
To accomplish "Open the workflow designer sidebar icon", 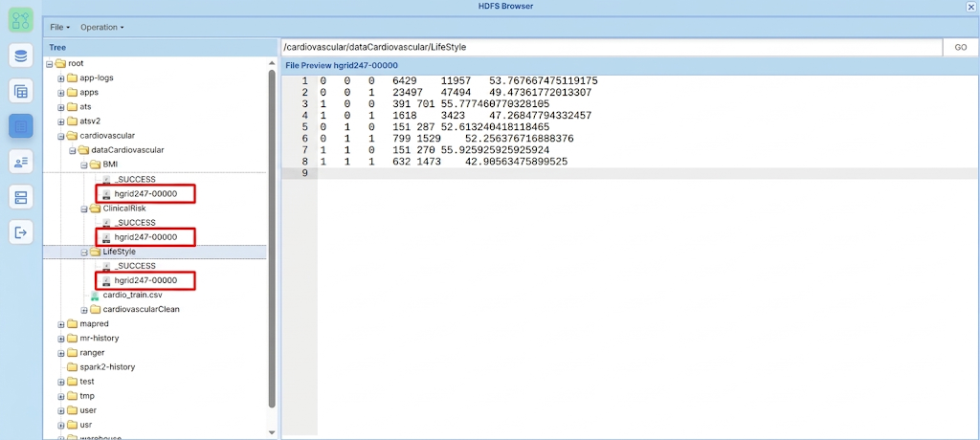I will tap(21, 20).
